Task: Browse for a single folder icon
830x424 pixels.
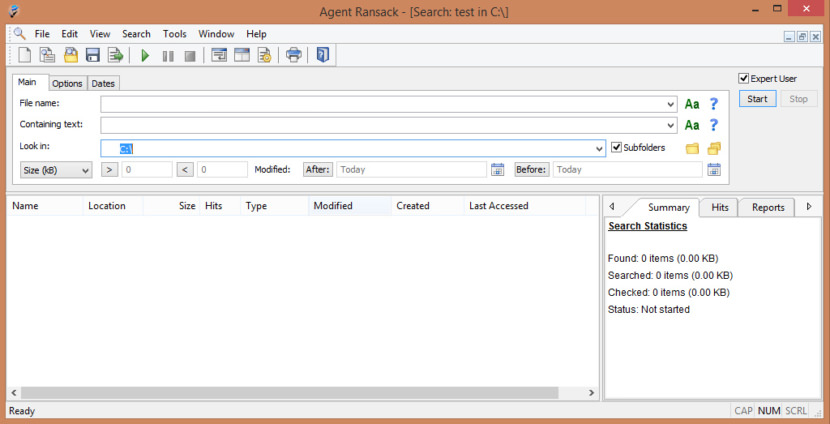Action: [692, 148]
